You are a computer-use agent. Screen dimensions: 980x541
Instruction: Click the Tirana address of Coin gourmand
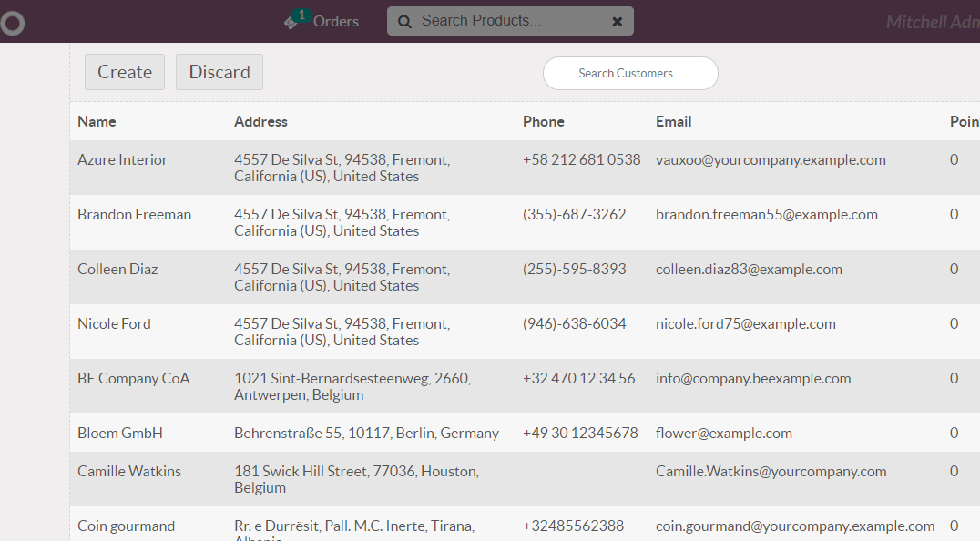click(354, 530)
